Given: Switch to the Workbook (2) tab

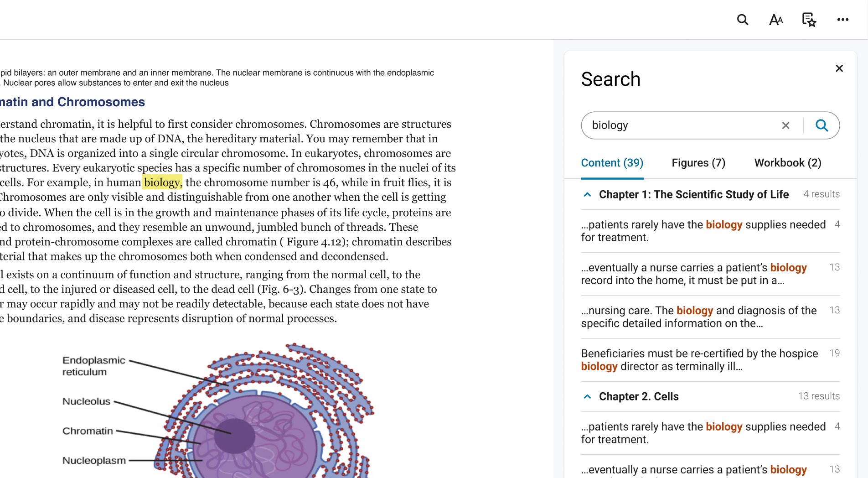Looking at the screenshot, I should [788, 163].
